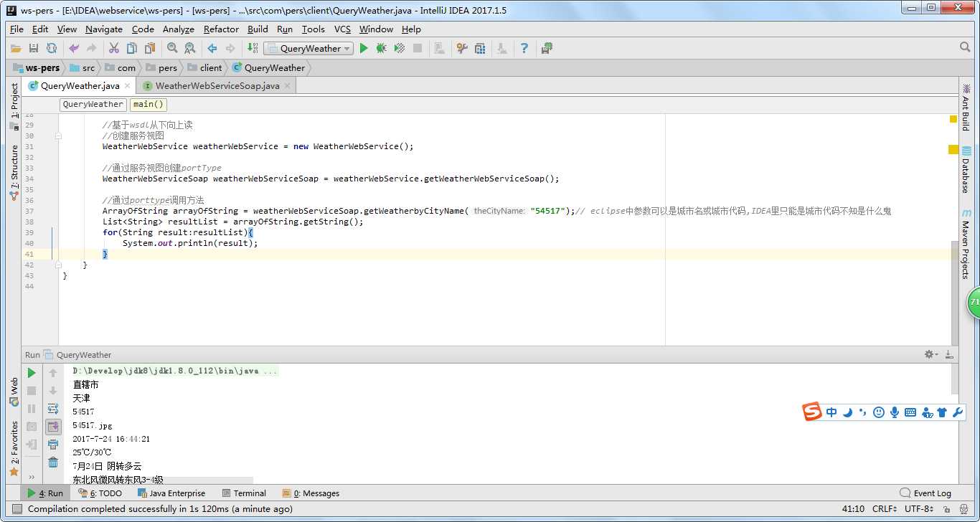The width and height of the screenshot is (980, 522).
Task: Open ws-pers in the navigation bar
Action: coord(37,68)
